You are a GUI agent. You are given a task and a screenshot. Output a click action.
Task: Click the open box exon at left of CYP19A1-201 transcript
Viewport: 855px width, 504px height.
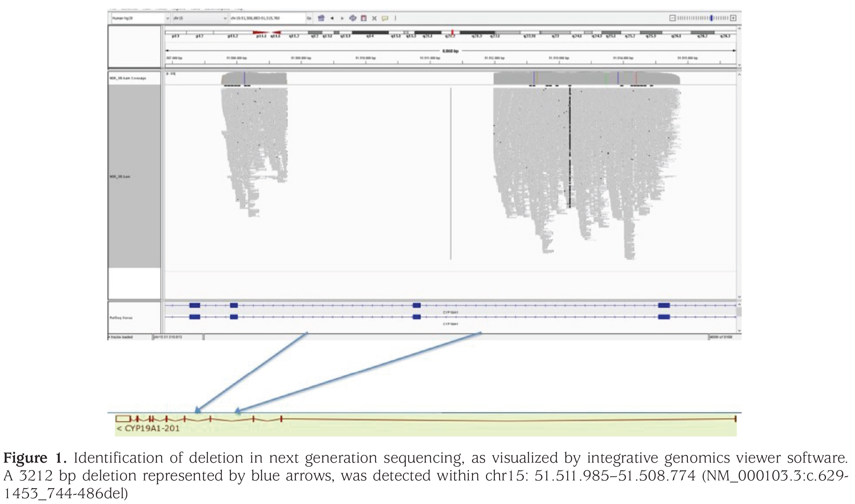[x=123, y=419]
